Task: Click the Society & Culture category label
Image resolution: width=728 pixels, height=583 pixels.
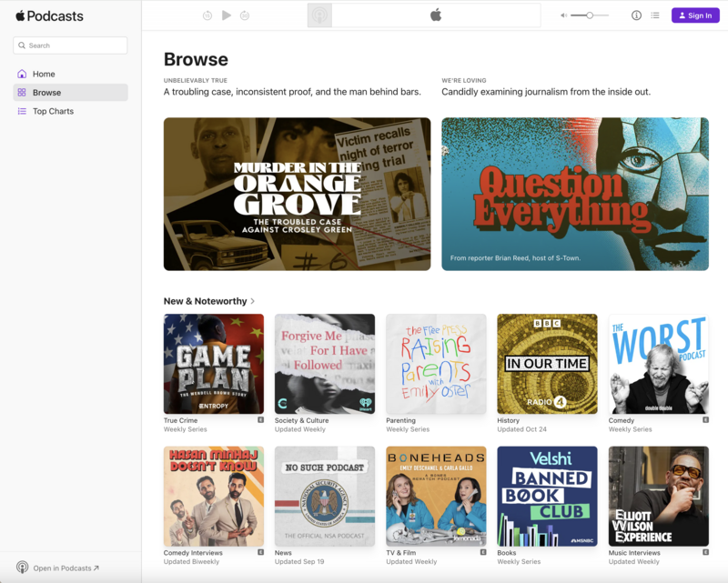Action: 302,420
